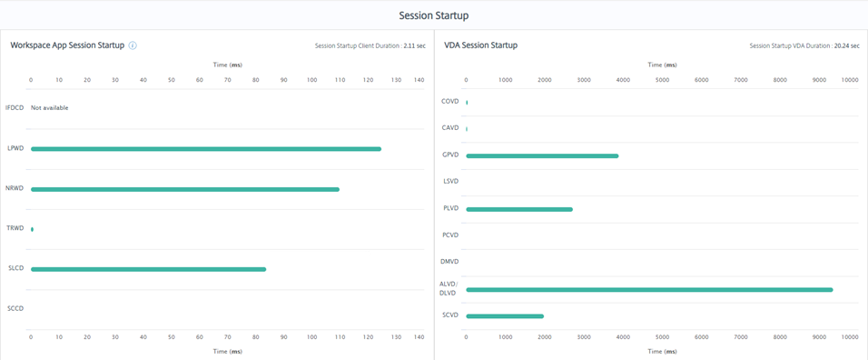Click the LSVD row label

pos(450,181)
